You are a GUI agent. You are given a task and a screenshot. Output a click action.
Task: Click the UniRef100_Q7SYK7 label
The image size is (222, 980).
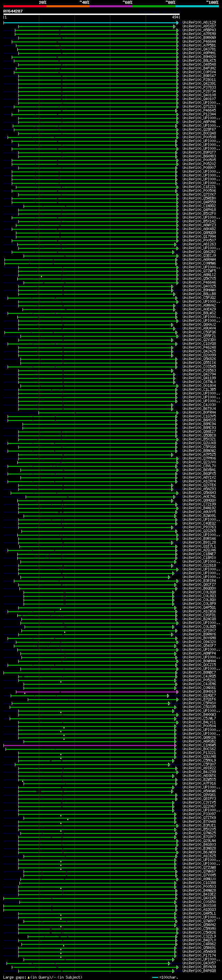[199, 194]
